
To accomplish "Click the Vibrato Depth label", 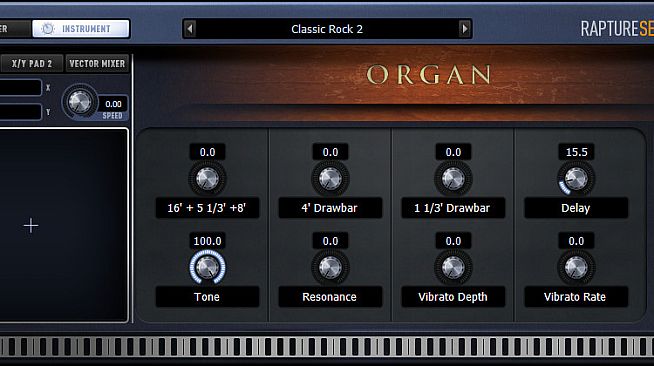I will click(x=453, y=297).
